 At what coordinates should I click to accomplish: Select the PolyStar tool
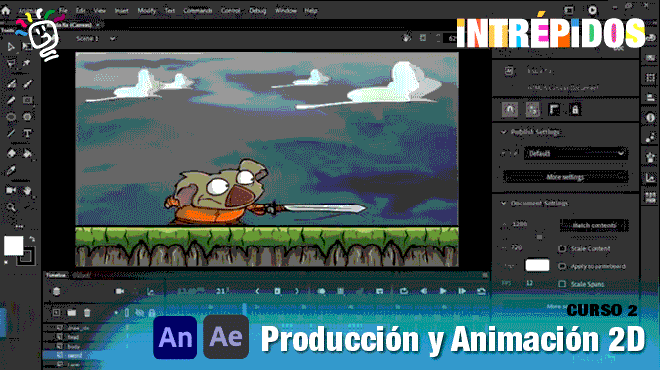27,117
